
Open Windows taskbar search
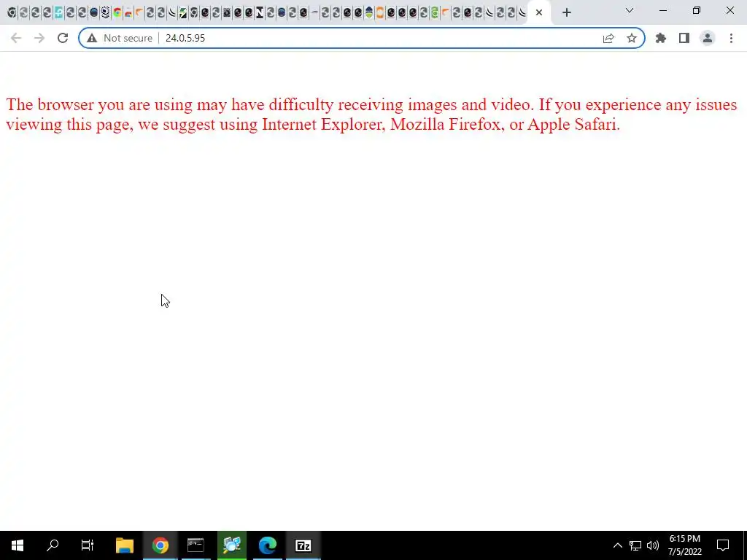tap(53, 545)
